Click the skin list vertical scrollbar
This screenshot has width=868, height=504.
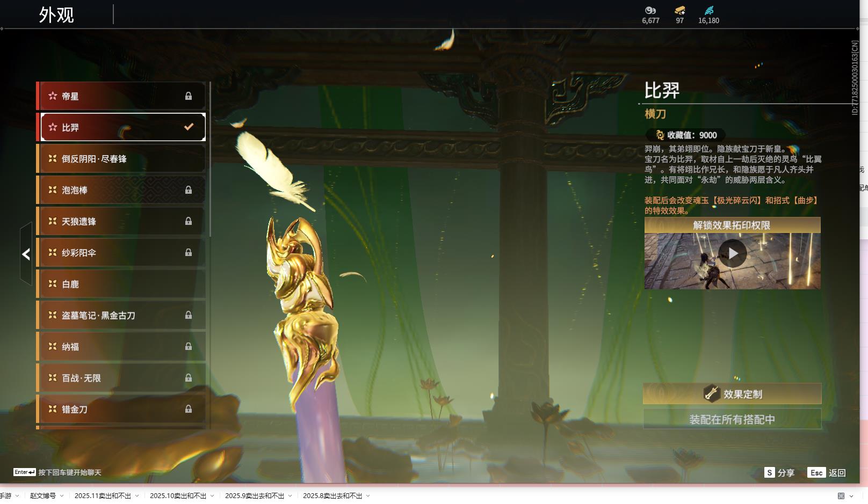(210, 159)
